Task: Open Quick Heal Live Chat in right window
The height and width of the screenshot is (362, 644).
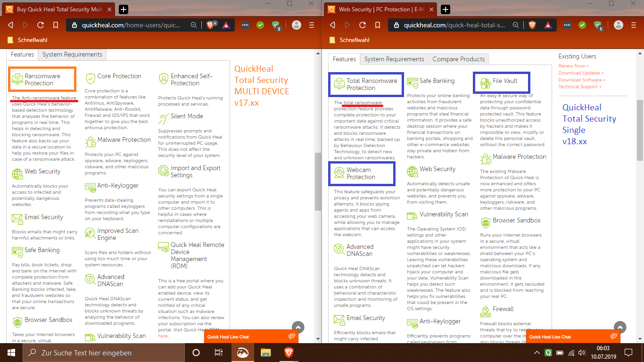Action: click(574, 337)
